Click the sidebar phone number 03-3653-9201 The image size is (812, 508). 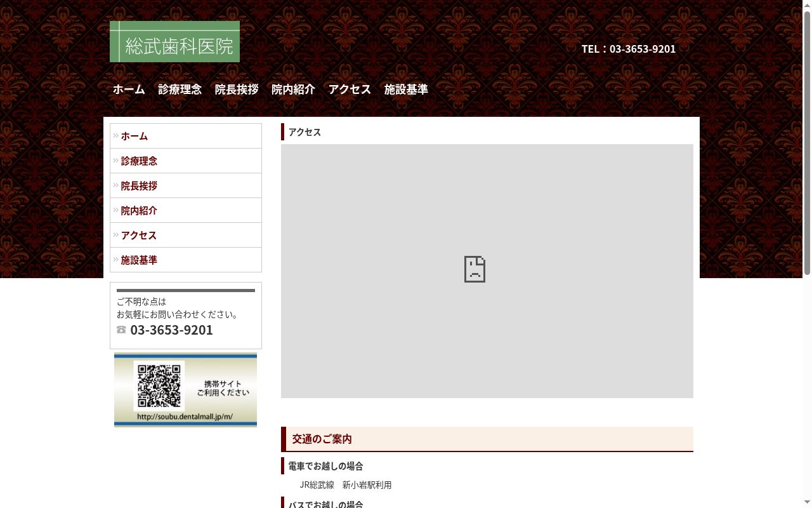tap(171, 330)
